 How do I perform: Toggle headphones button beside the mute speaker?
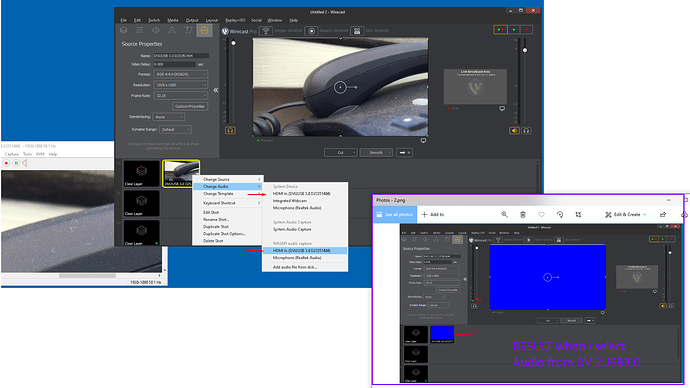pos(526,130)
